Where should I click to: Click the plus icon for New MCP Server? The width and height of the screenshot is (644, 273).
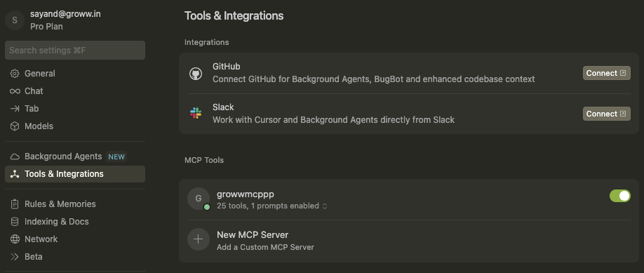[199, 239]
